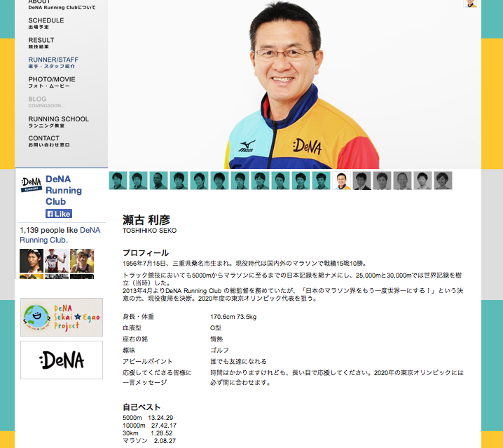
Task: Click the TOSHIHIKO SEKO romanized name
Action: tap(149, 231)
